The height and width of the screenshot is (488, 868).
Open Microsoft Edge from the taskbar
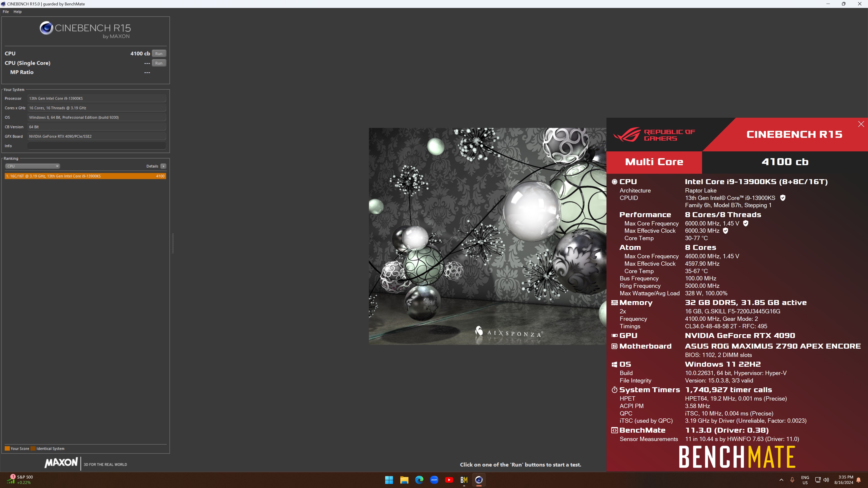[419, 480]
